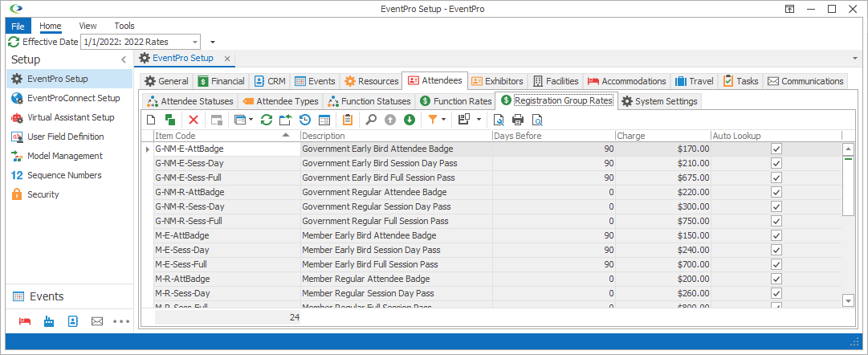This screenshot has height=355, width=868.
Task: Open the Tools ribbon tab
Action: [x=124, y=26]
